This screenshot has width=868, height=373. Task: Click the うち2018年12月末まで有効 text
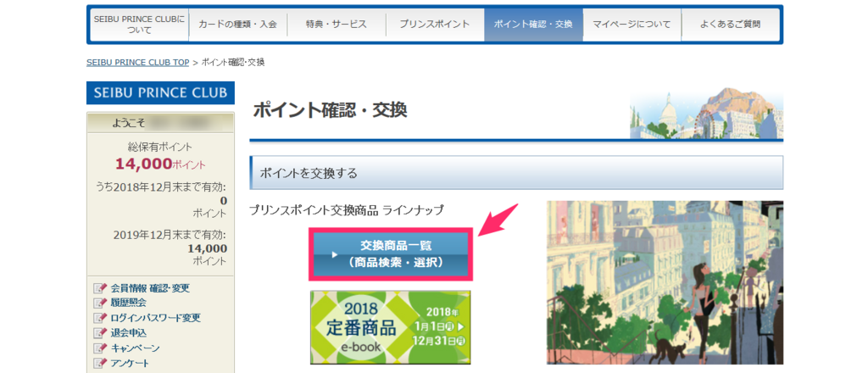click(x=160, y=187)
